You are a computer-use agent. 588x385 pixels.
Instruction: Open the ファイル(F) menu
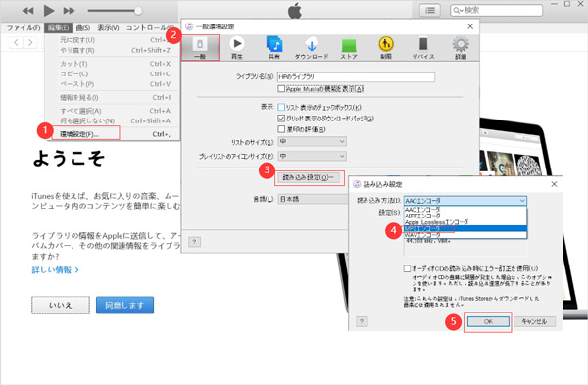(x=24, y=28)
